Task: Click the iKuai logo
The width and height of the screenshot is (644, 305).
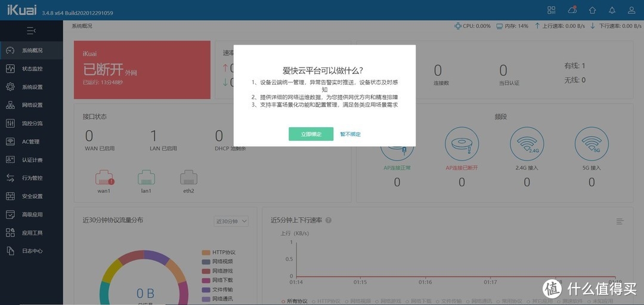Action: pyautogui.click(x=22, y=10)
